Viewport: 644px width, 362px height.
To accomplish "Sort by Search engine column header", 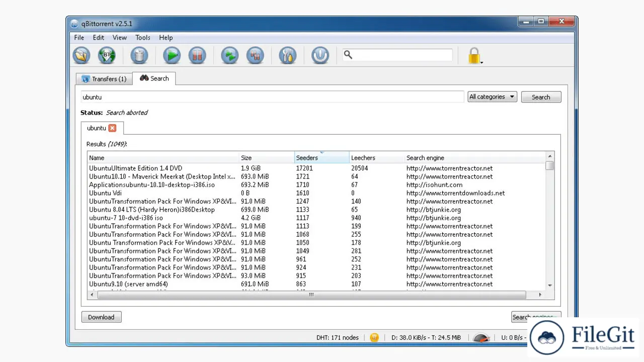I will (475, 158).
